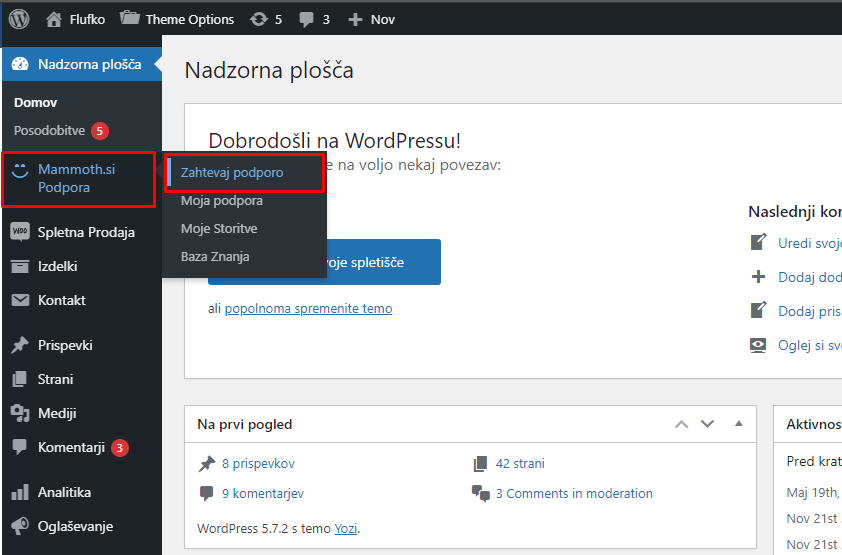Click the Strani pages icon in sidebar
This screenshot has height=555, width=842.
pos(20,379)
